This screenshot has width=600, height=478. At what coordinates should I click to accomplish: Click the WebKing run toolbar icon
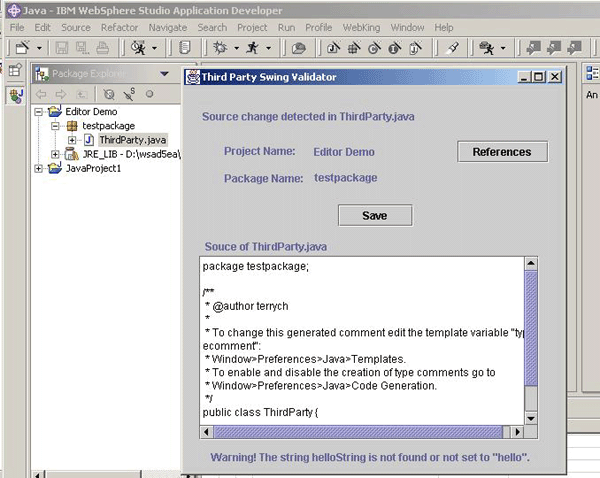(487, 48)
